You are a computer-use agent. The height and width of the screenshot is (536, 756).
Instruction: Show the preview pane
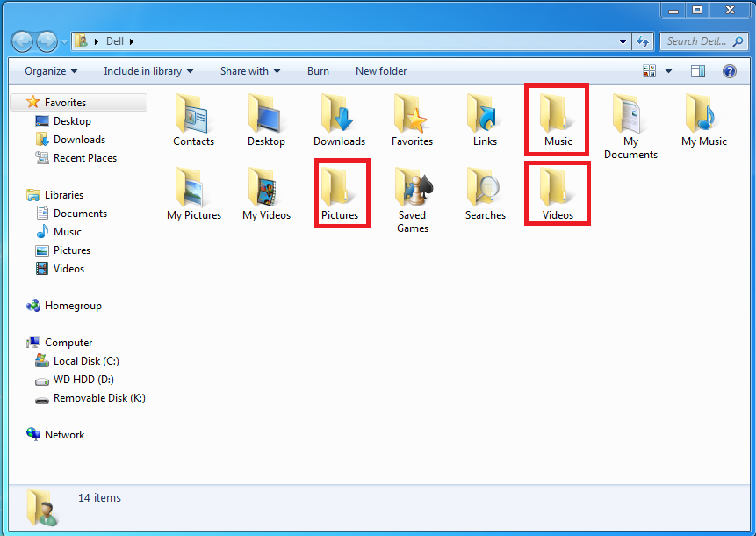click(x=696, y=70)
